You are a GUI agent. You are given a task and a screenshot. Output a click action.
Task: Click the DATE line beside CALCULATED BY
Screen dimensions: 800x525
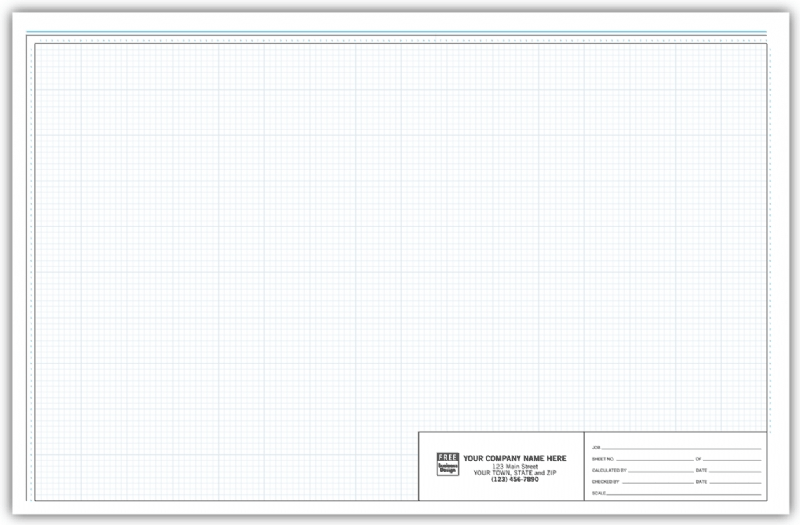(x=735, y=471)
